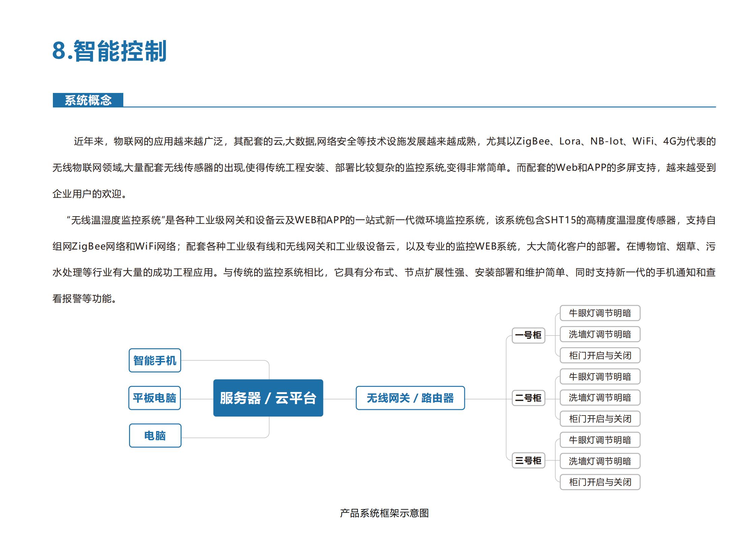The image size is (756, 557).
Task: Select "柜门开启与关闭" in the 三号柜 group
Action: 600,482
